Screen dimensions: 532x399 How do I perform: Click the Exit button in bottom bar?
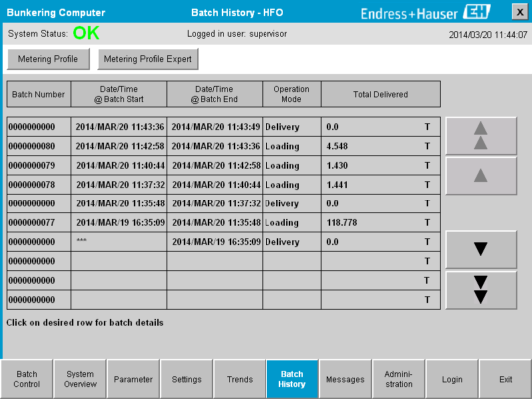(505, 379)
